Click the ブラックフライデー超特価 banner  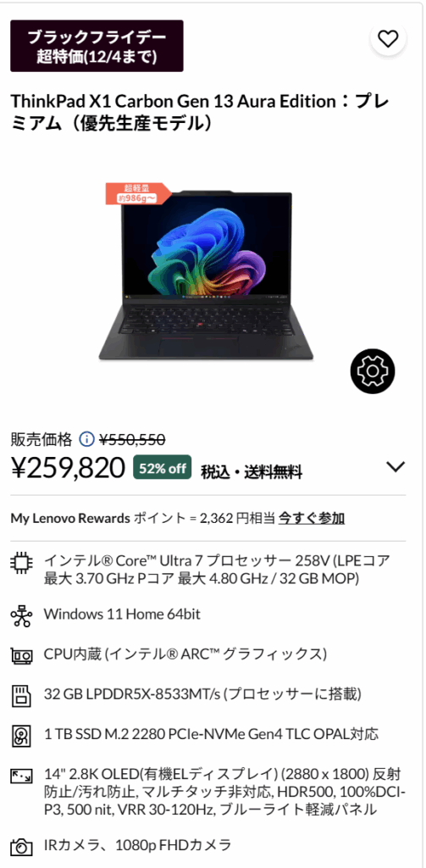point(97,46)
